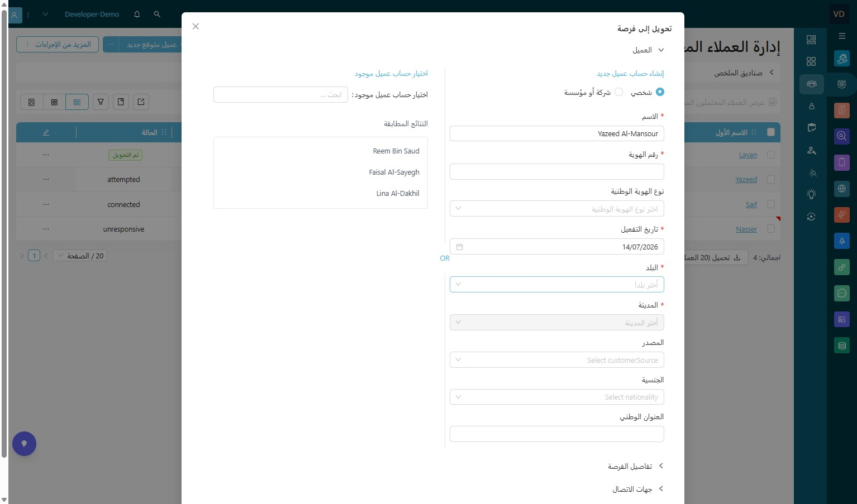Screen dimensions: 857x504
Task: Choose Faisal Al-Sayegh from matching results
Action: (394, 172)
